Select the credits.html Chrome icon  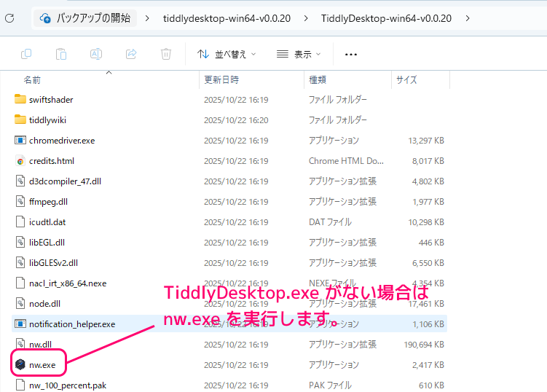coord(20,161)
